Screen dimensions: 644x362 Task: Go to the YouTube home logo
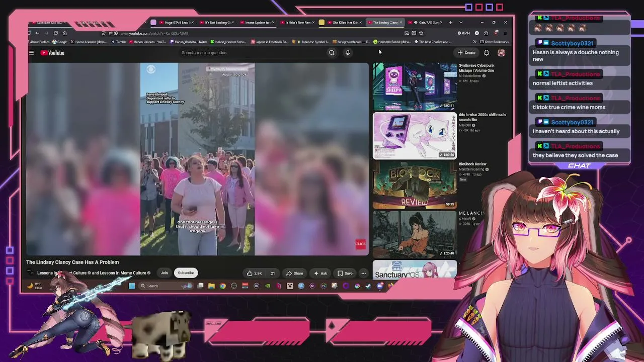[53, 53]
